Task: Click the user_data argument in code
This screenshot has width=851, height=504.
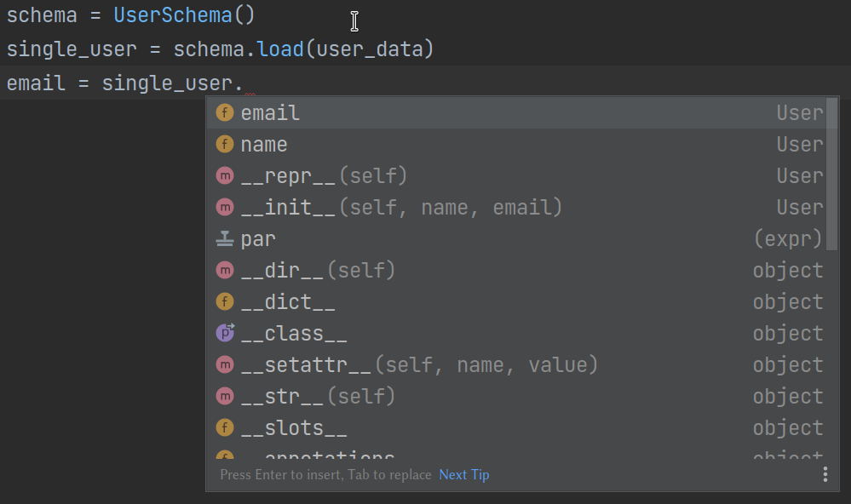Action: [x=370, y=49]
